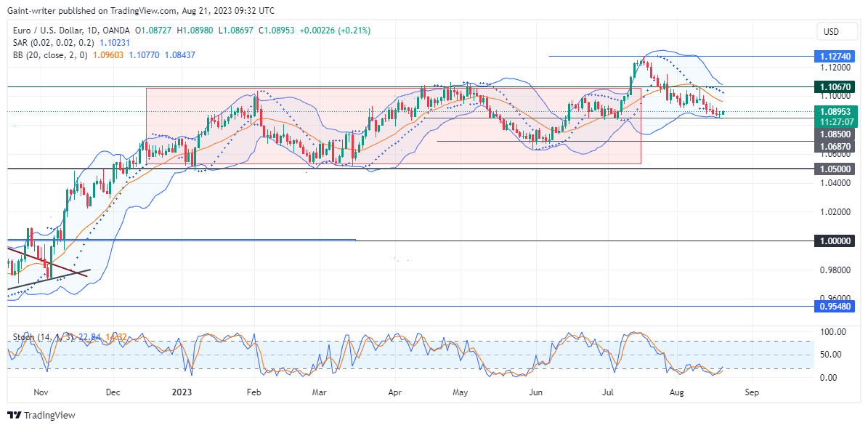Select the 1.08500 price level label
This screenshot has width=868, height=428.
835,134
